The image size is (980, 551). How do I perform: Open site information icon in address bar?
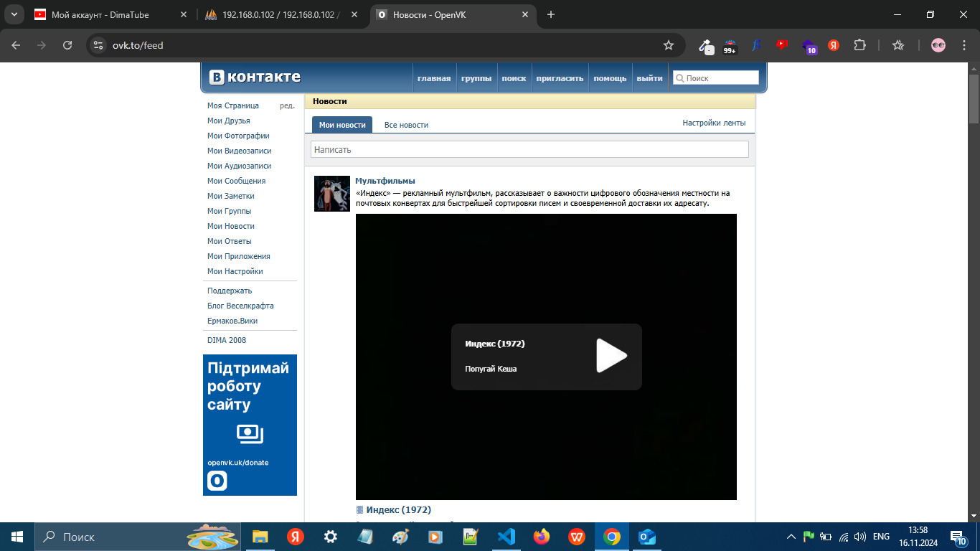(99, 45)
